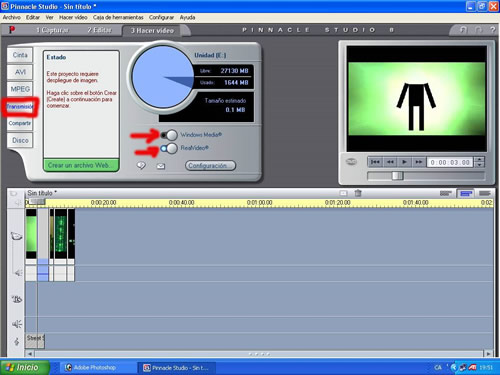The image size is (500, 375).
Task: Open the Archivo menu
Action: [x=12, y=17]
